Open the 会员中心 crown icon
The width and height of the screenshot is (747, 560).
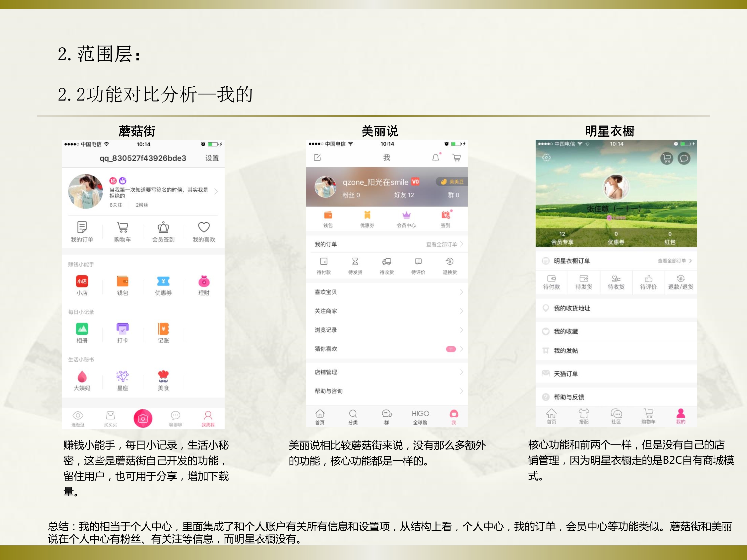[x=406, y=215]
